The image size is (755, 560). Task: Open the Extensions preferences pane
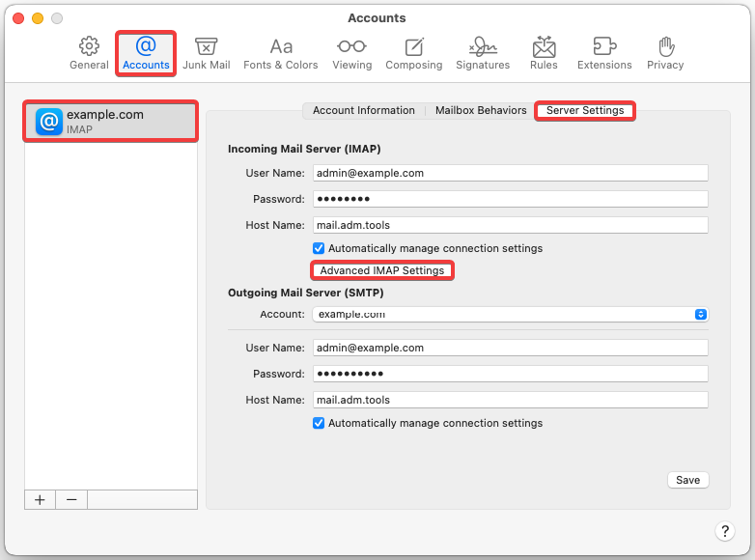604,53
